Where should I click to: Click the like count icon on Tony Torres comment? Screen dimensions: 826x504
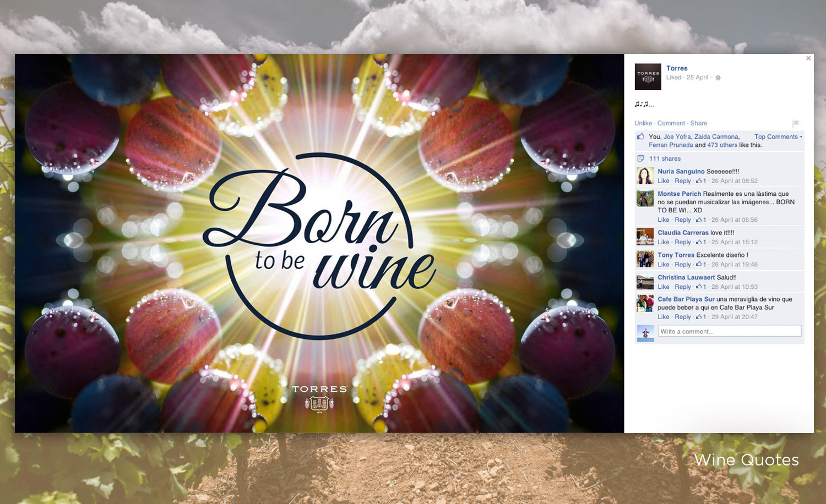pyautogui.click(x=700, y=265)
